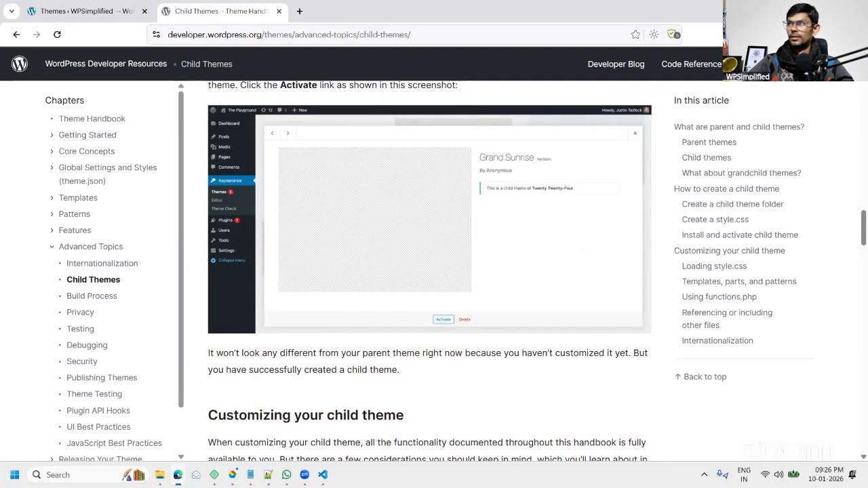Click the pen icon in system tray
868x488 pixels.
point(722,474)
